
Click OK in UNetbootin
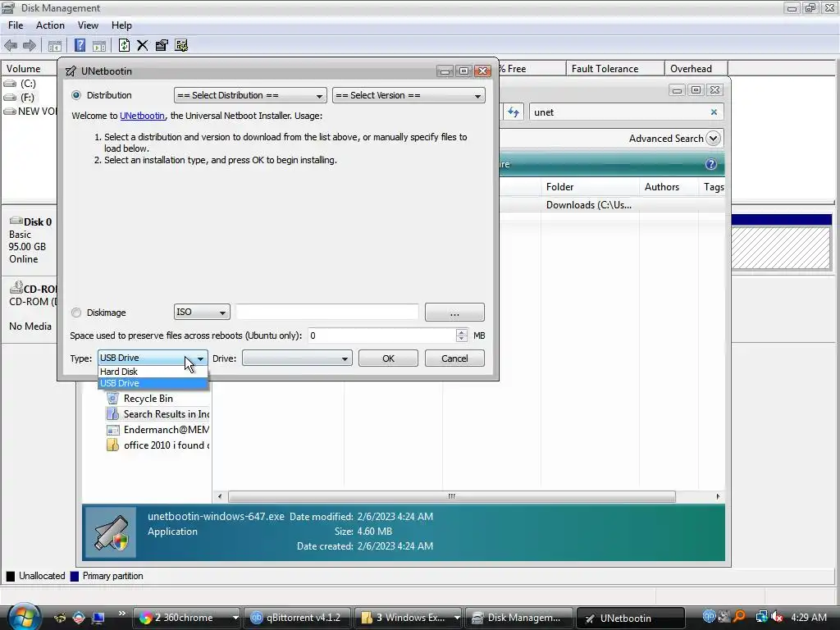[388, 358]
